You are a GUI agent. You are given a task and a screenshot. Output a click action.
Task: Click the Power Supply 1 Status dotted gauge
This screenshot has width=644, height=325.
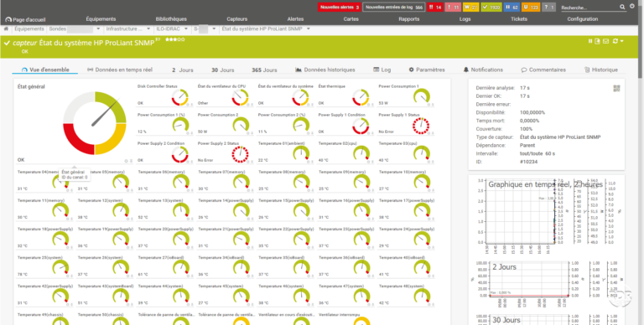point(421,126)
